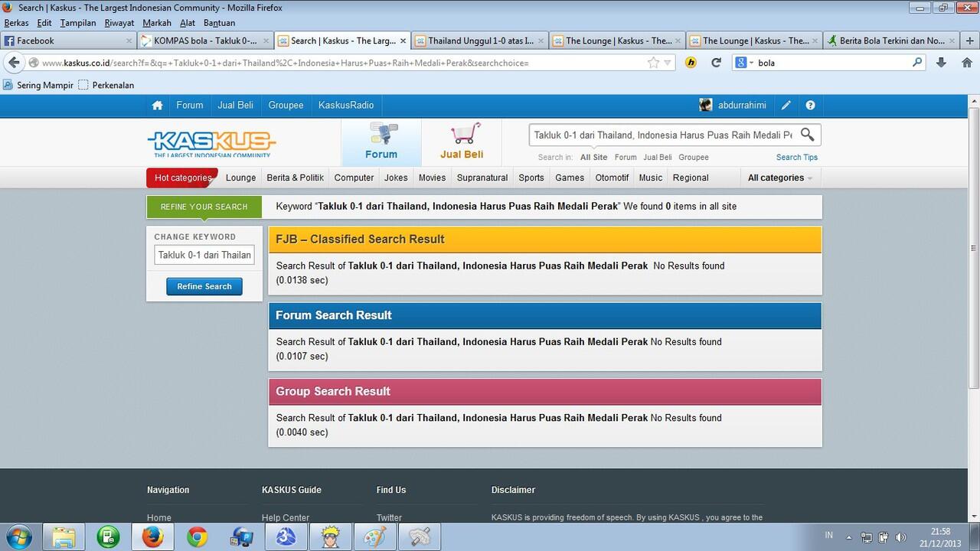This screenshot has width=980, height=551.
Task: Click the abdurrahimi username
Action: 742,106
